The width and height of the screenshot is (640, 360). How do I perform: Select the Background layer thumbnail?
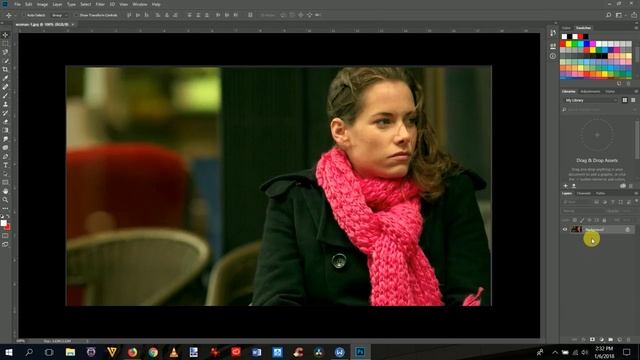pos(576,229)
